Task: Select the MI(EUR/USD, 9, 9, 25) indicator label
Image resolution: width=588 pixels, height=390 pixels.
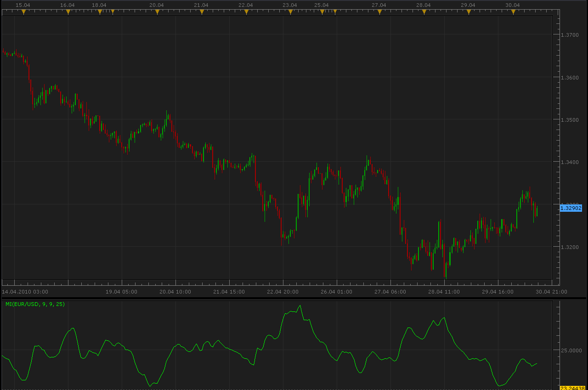Action: (35, 304)
